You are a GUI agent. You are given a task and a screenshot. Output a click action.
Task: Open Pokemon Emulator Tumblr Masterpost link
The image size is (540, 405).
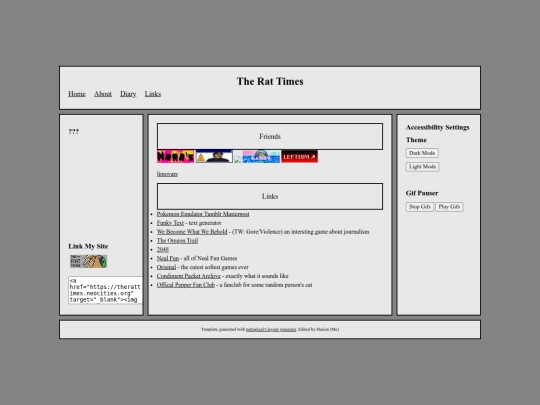click(x=203, y=214)
